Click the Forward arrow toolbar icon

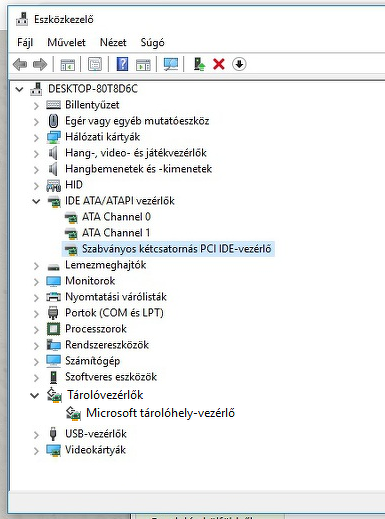[40, 64]
